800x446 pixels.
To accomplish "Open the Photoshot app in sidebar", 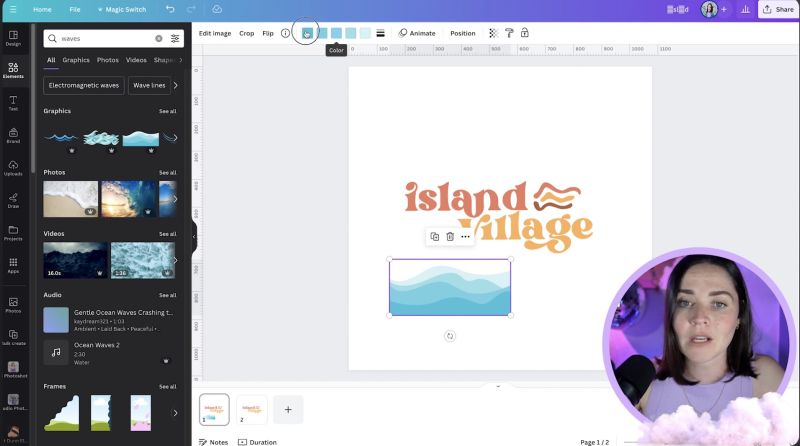I will [13, 369].
